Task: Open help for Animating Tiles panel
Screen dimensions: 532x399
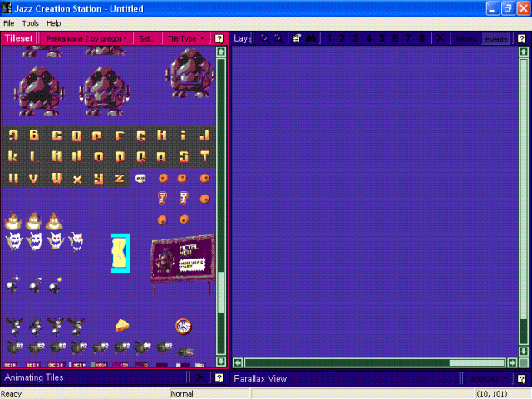Action: pos(219,377)
